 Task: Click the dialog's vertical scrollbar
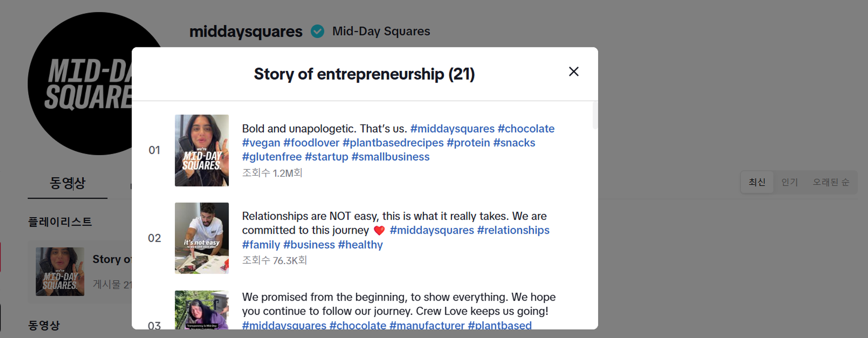tap(595, 116)
